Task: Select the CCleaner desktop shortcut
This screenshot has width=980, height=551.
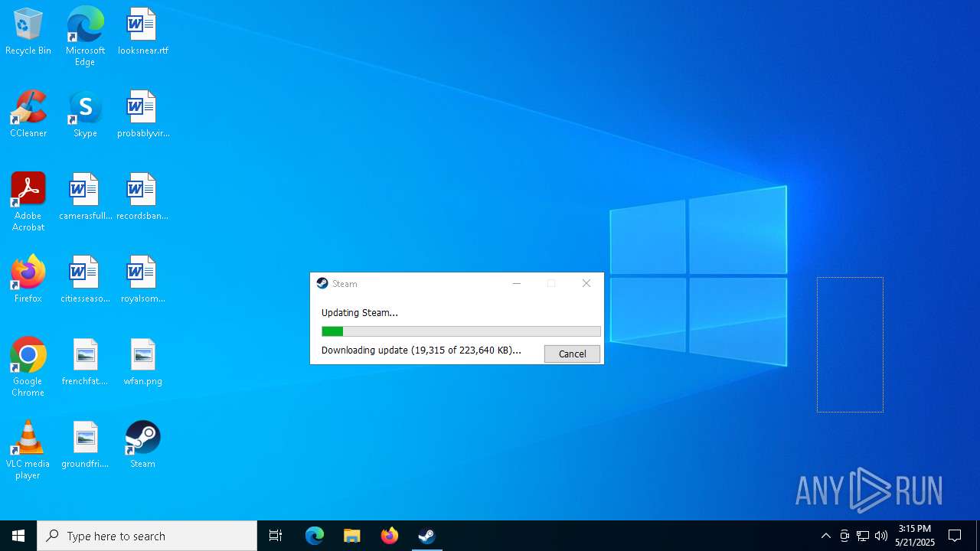Action: (x=28, y=115)
